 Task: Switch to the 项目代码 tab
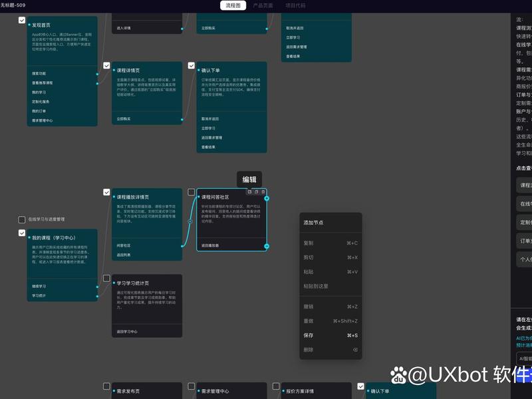[295, 5]
